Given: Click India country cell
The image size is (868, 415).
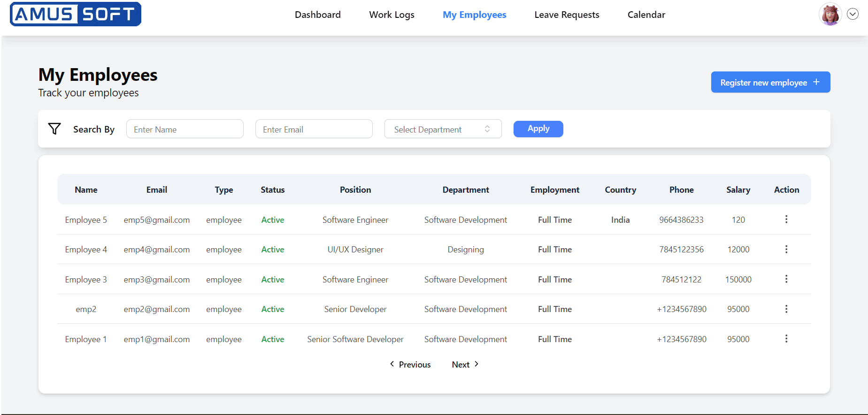Looking at the screenshot, I should tap(621, 220).
